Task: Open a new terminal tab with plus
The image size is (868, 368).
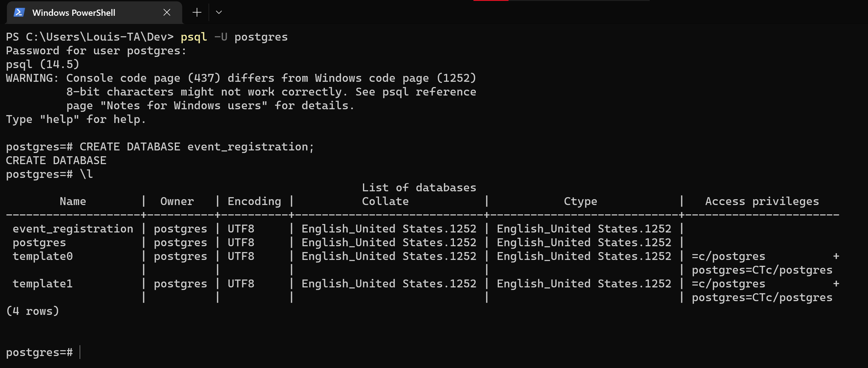Action: (197, 13)
